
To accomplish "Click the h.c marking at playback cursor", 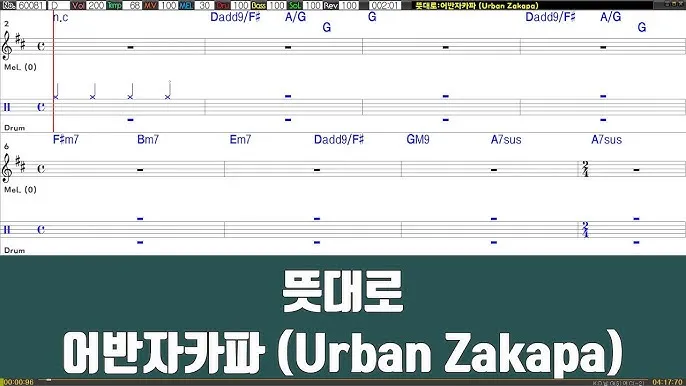I will 60,17.
